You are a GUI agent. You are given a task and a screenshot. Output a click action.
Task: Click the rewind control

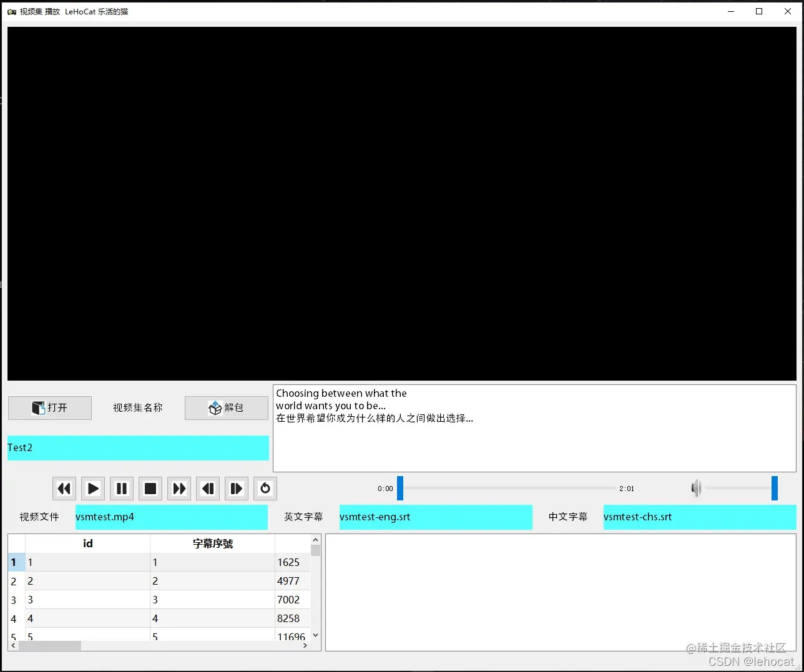tap(64, 489)
